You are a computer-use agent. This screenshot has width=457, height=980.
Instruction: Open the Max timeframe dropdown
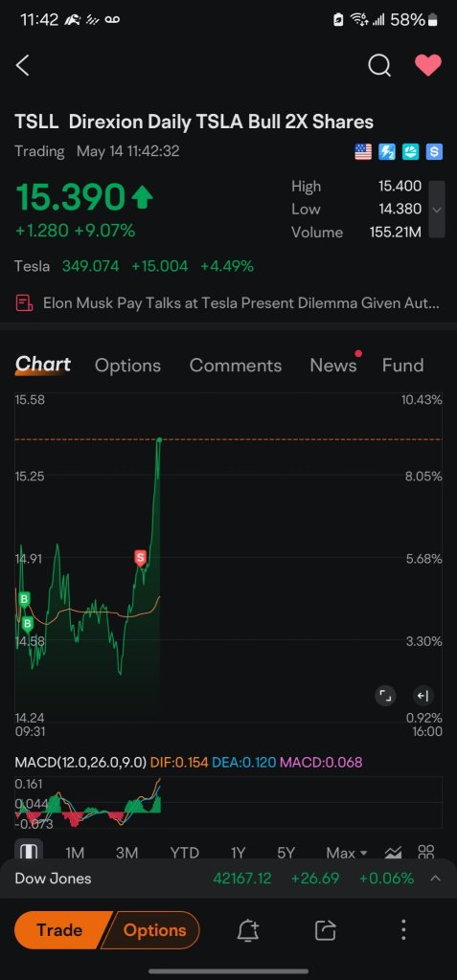coord(347,853)
